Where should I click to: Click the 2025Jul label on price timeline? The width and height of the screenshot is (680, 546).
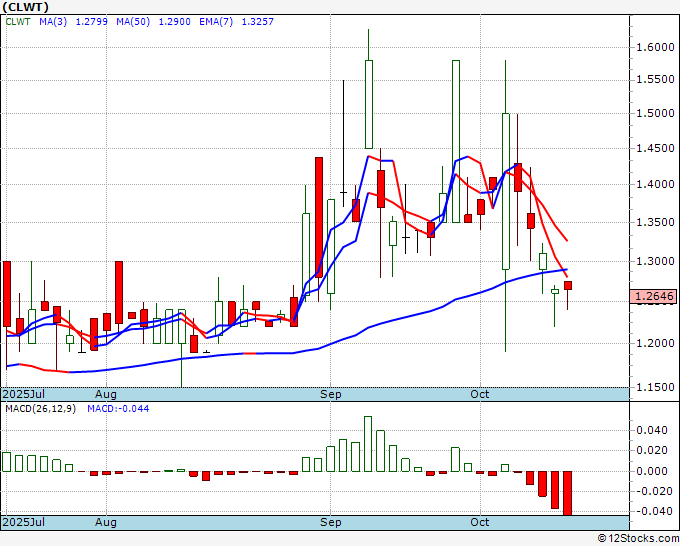click(24, 394)
